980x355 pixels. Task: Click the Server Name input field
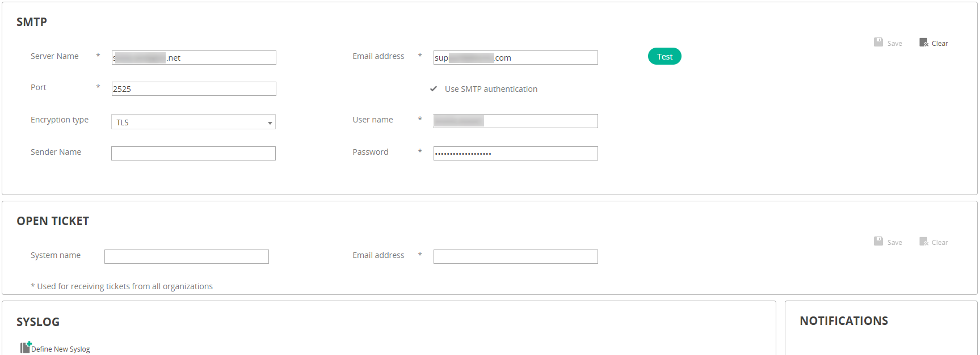click(194, 57)
